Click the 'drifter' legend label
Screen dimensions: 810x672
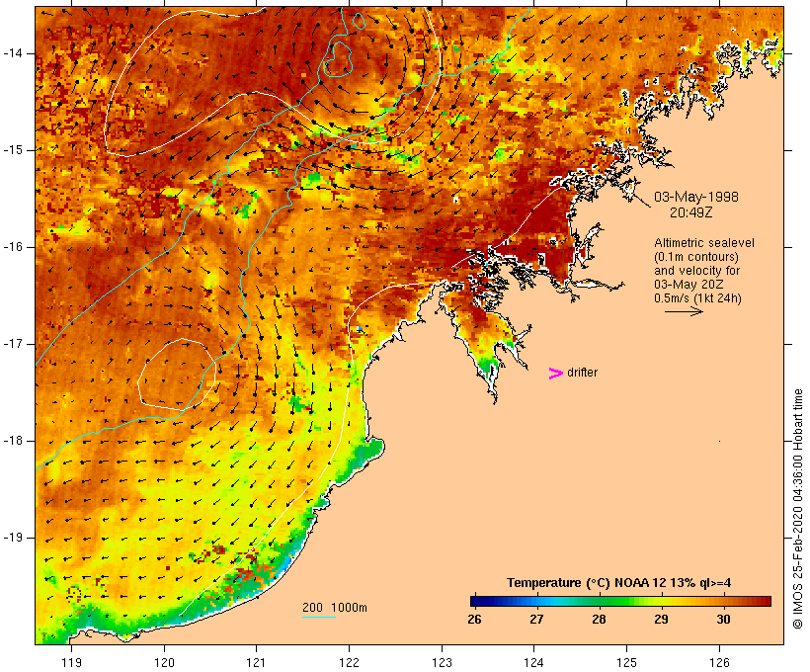pos(582,373)
